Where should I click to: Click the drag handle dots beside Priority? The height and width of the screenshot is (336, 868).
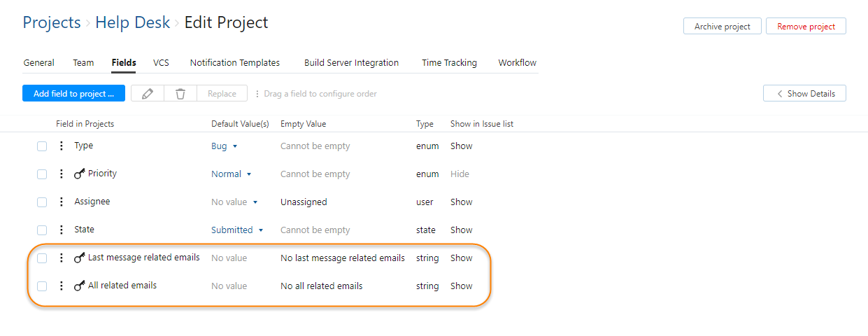pos(62,174)
